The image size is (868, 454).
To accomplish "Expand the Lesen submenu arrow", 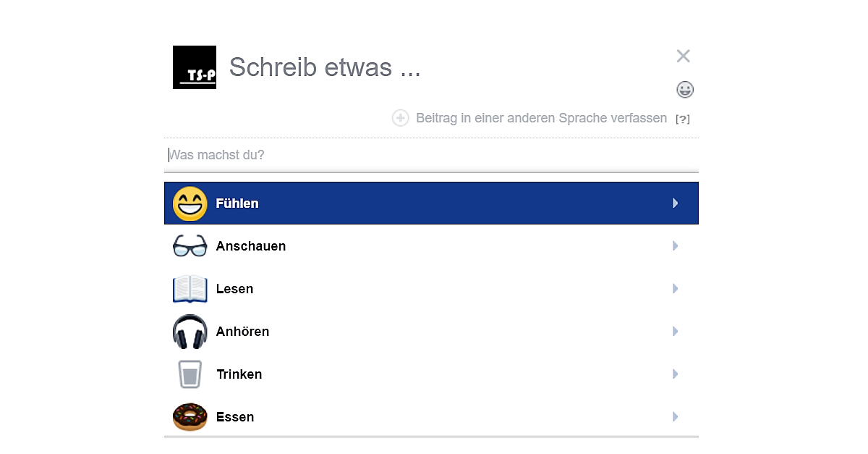I will click(675, 289).
